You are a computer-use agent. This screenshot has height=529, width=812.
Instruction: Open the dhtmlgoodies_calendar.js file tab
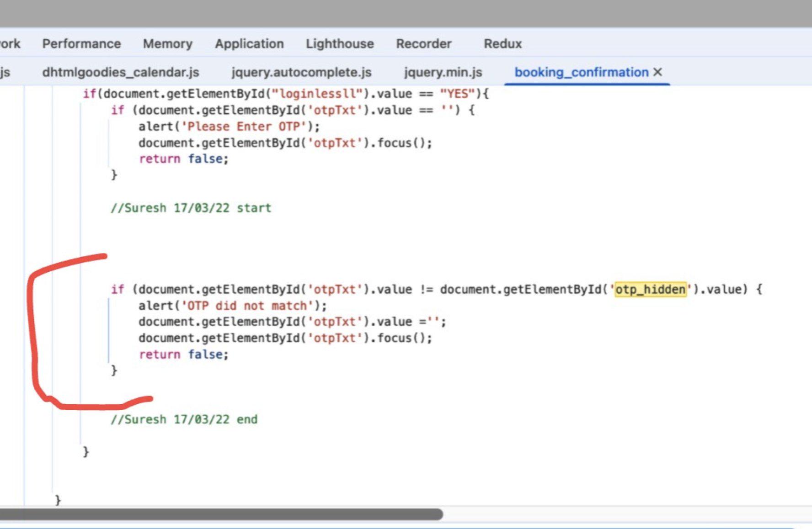[122, 72]
